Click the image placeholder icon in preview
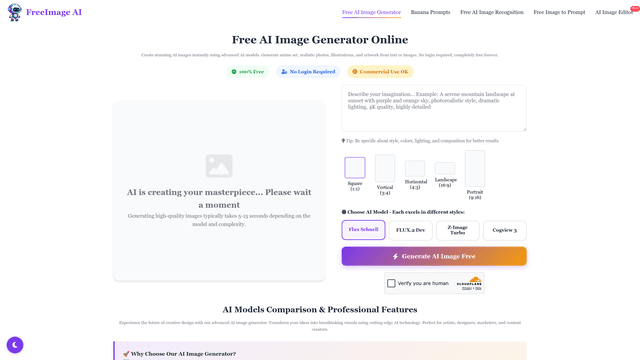 click(219, 166)
